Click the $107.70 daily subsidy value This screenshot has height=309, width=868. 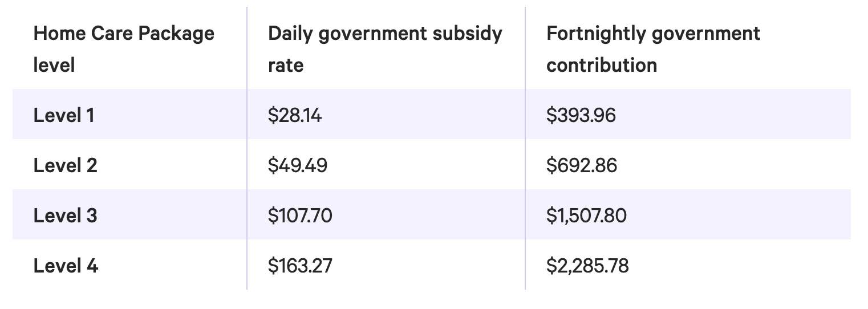[300, 216]
